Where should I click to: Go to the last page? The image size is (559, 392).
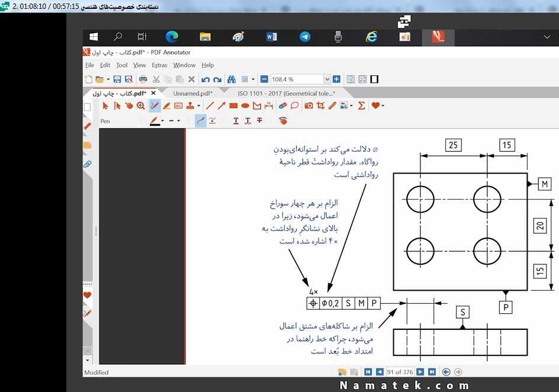click(x=432, y=372)
